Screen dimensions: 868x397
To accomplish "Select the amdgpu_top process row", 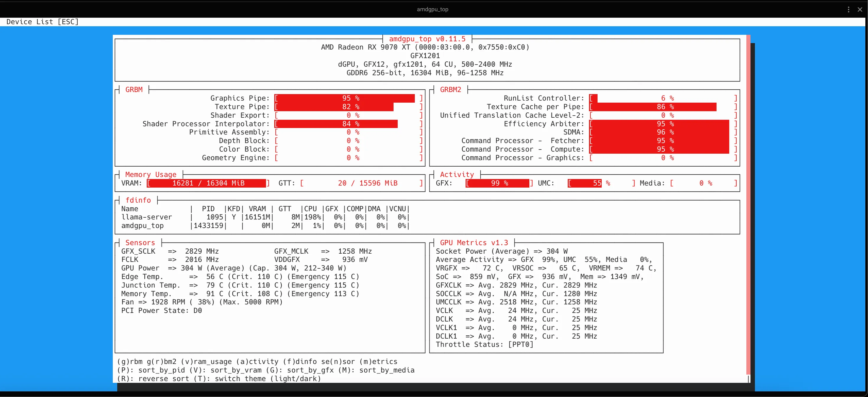I will pyautogui.click(x=265, y=226).
